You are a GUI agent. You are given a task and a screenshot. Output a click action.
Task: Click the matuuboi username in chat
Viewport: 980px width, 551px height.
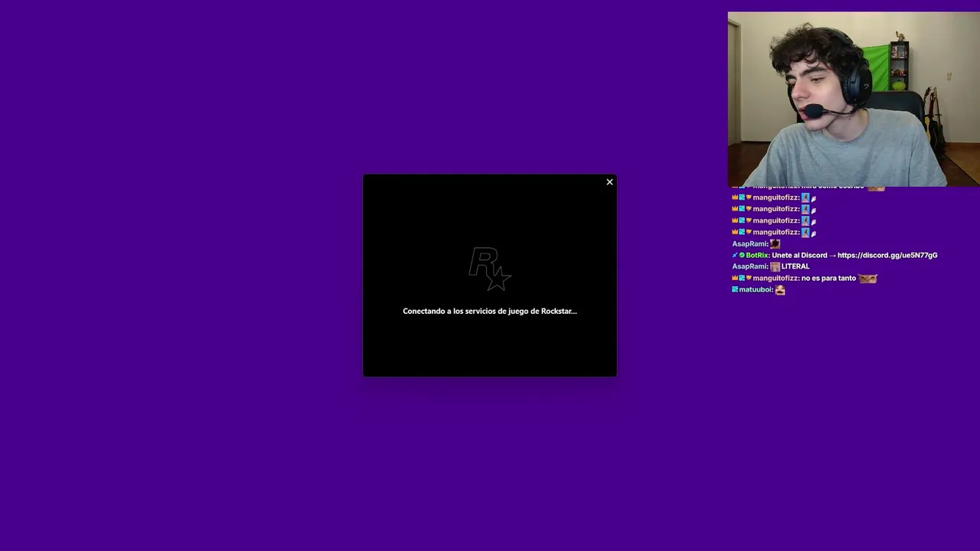point(756,289)
